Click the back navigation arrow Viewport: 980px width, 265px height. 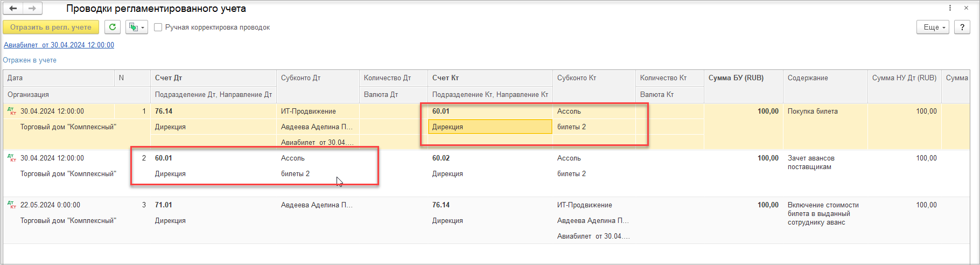click(x=13, y=9)
